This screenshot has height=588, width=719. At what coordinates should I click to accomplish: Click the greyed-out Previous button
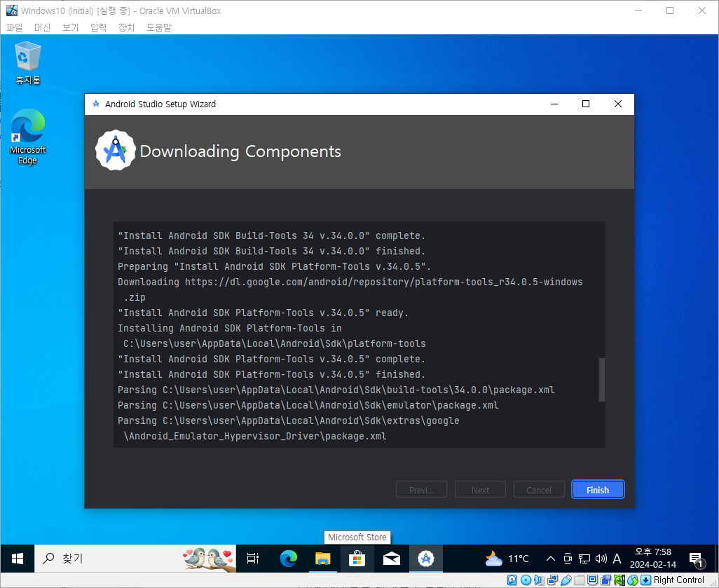click(x=421, y=489)
